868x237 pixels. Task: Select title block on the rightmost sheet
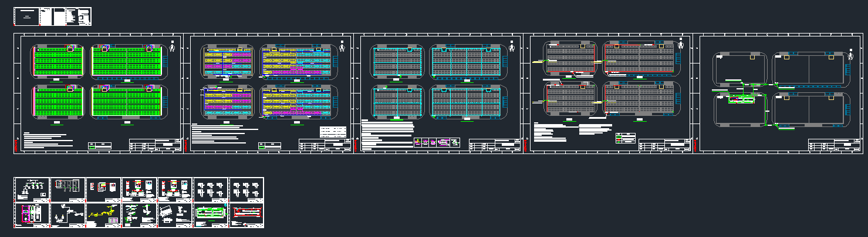click(834, 145)
